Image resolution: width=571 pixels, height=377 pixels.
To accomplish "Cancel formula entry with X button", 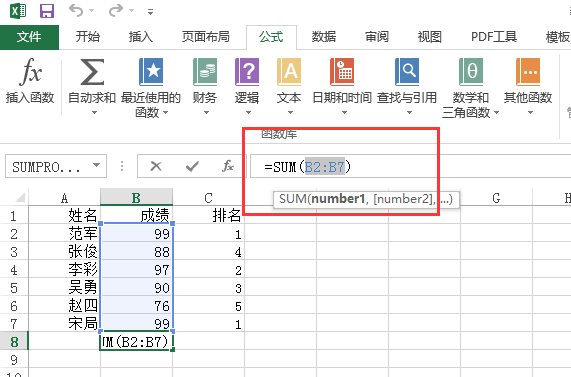I will (x=156, y=166).
